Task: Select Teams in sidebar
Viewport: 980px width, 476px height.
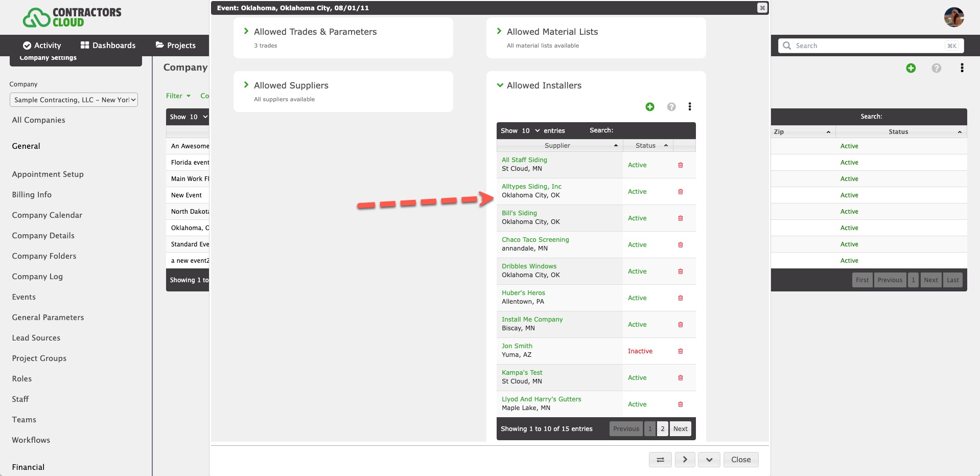Action: pyautogui.click(x=24, y=420)
